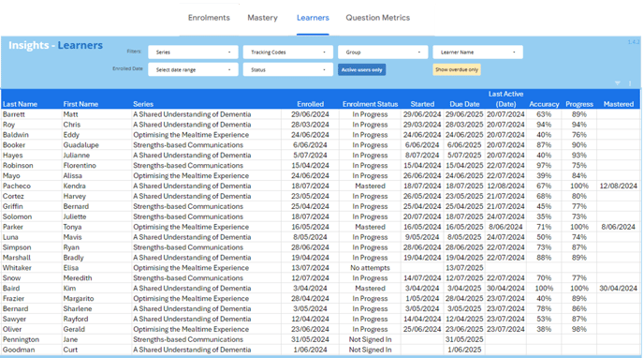Image resolution: width=644 pixels, height=358 pixels.
Task: Click the last name Cortez
Action: (13, 196)
